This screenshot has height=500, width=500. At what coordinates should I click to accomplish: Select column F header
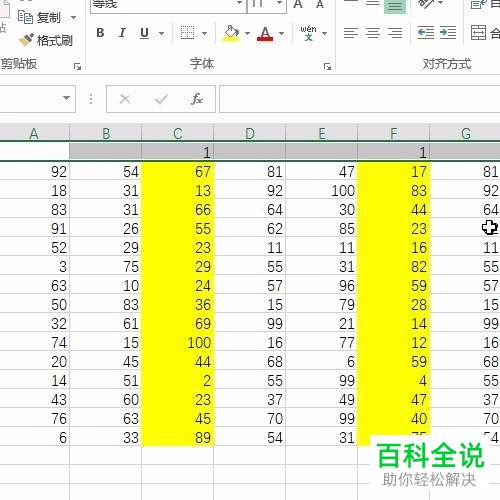[x=394, y=133]
